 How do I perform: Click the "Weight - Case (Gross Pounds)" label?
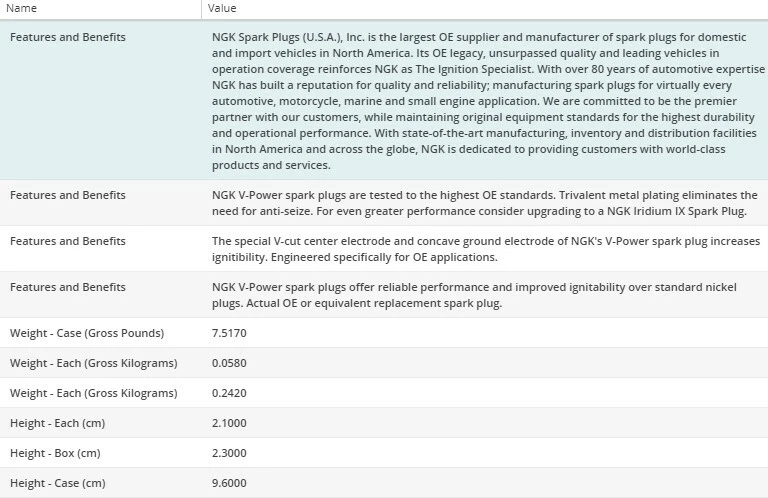[87, 333]
